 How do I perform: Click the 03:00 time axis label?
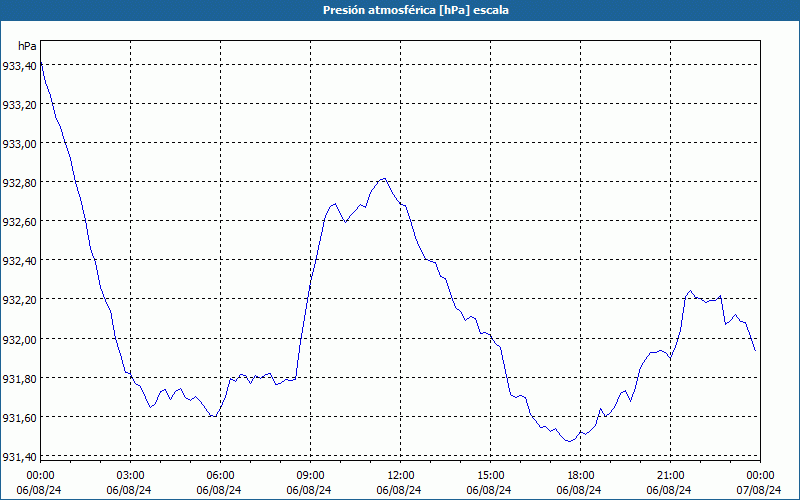pos(130,476)
